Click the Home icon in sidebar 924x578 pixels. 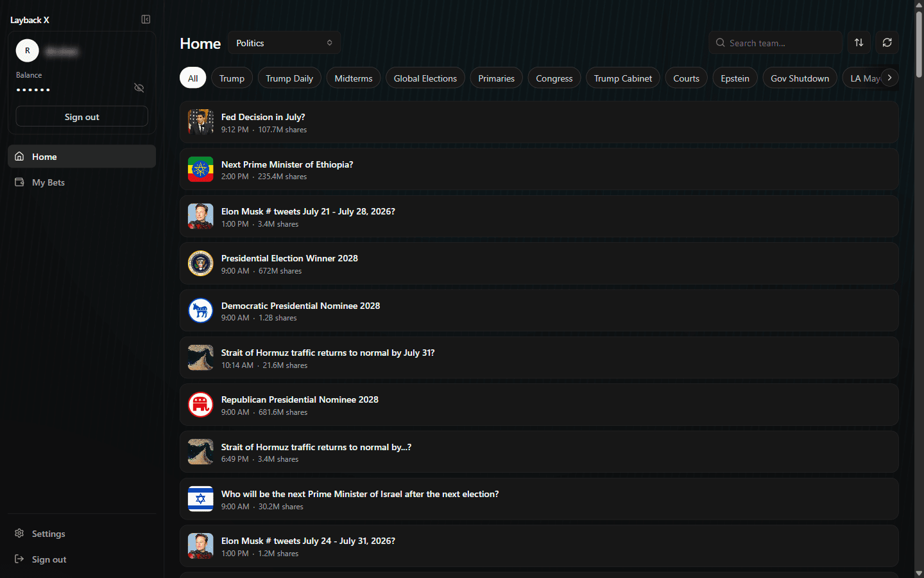(19, 156)
